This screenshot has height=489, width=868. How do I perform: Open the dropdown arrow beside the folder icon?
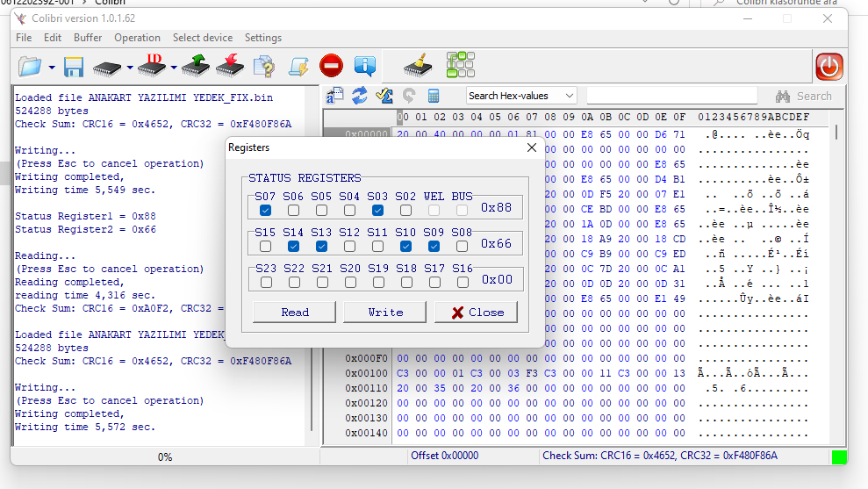(52, 68)
